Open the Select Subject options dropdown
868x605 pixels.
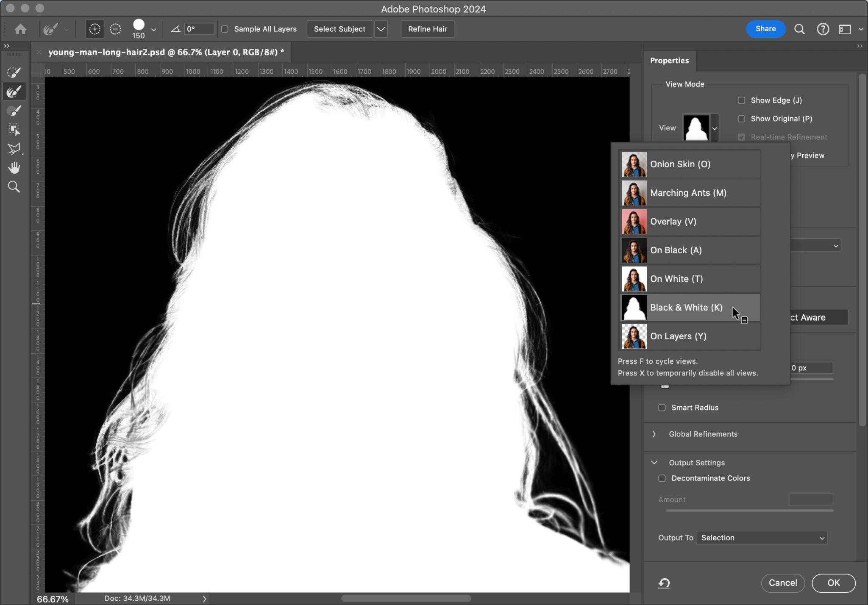[x=380, y=29]
